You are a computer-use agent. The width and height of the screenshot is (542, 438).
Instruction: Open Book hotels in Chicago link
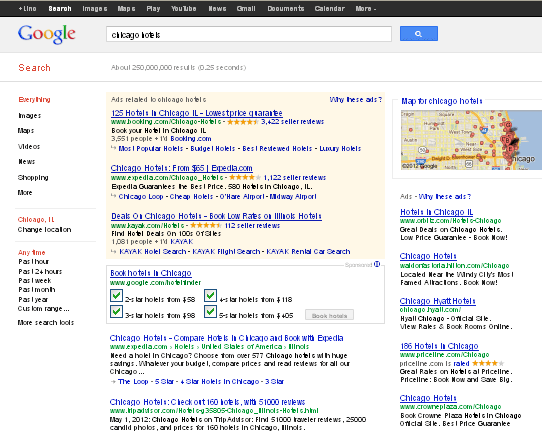pos(151,273)
